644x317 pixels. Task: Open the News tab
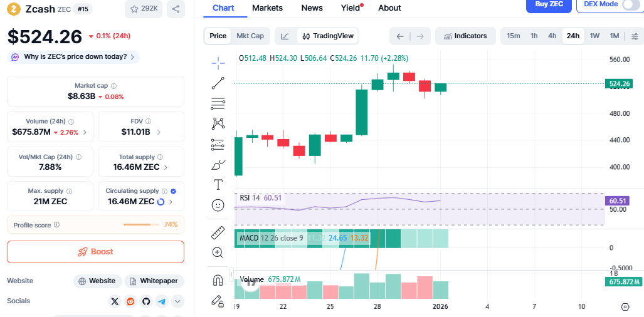(312, 8)
